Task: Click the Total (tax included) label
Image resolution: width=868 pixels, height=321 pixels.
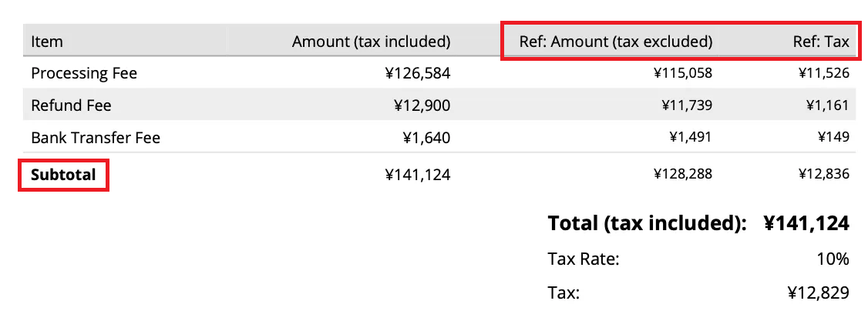Action: (x=647, y=224)
